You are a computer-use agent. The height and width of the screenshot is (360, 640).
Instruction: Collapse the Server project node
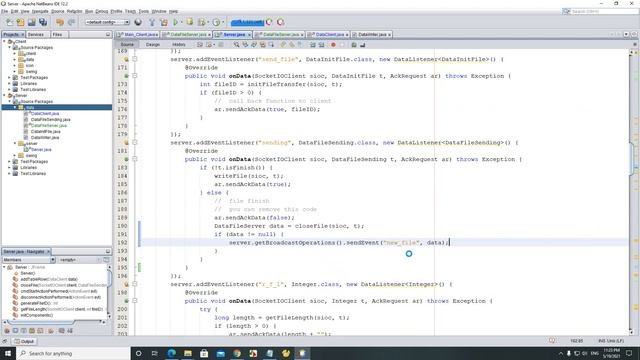(x=4, y=95)
